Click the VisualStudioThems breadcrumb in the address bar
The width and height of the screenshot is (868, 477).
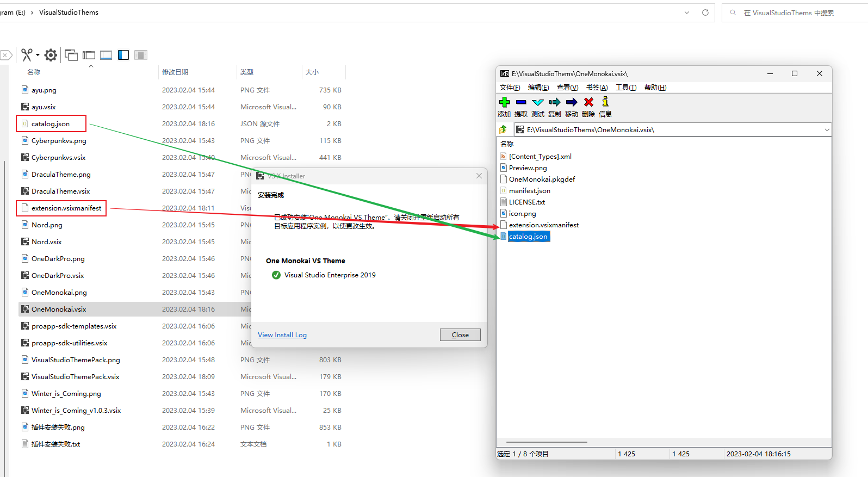69,13
